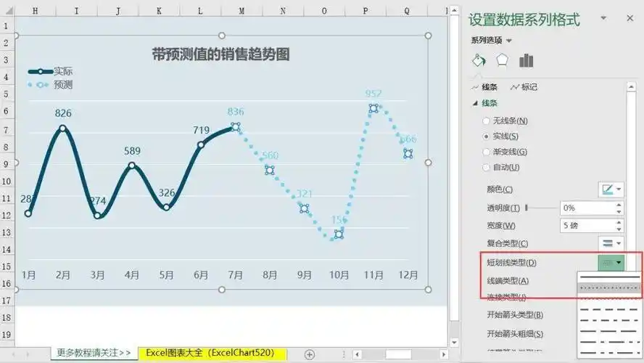Select the 实际 legend entry

[x=50, y=72]
